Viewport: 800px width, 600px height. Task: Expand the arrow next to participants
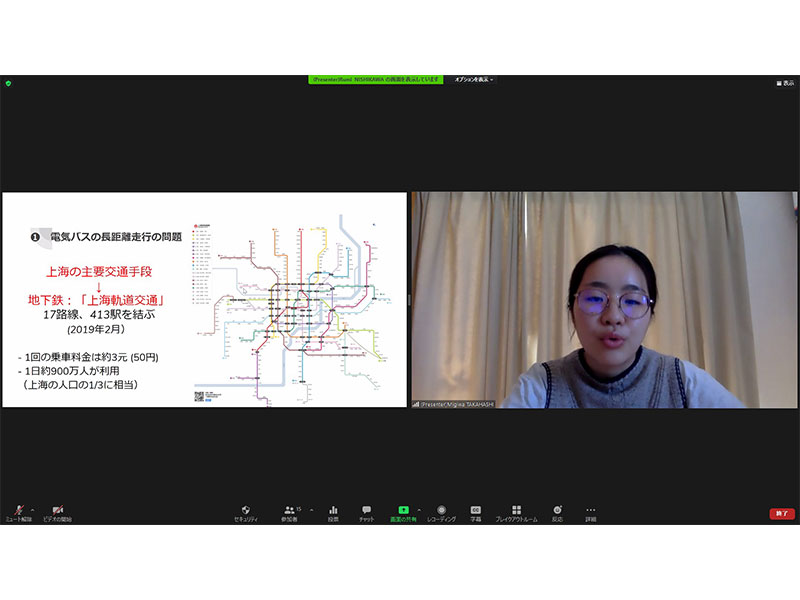[311, 507]
